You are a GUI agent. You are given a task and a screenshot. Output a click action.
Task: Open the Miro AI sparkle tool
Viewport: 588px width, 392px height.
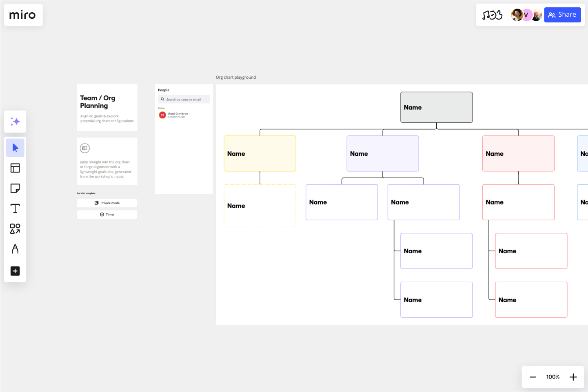pyautogui.click(x=15, y=121)
